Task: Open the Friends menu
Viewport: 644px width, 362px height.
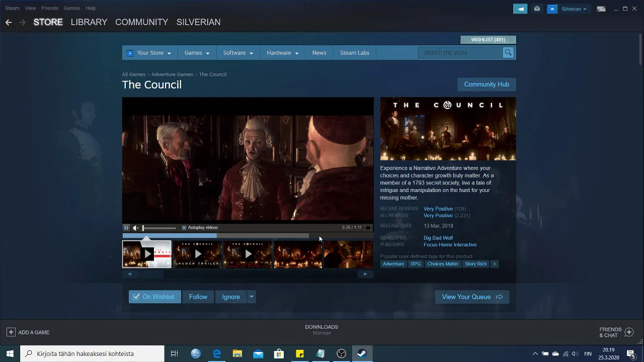Action: [50, 8]
